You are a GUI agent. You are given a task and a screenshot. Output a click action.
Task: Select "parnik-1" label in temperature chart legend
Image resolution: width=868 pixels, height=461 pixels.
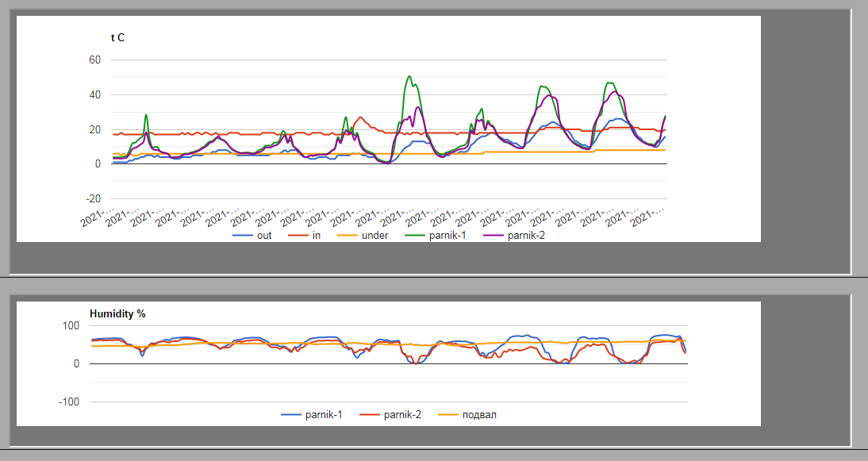447,236
